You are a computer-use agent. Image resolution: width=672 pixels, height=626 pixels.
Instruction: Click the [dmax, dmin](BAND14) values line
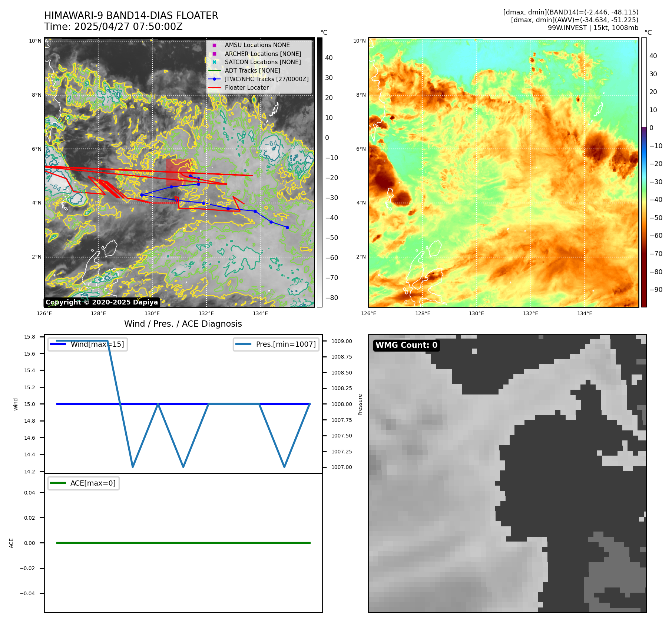[571, 12]
